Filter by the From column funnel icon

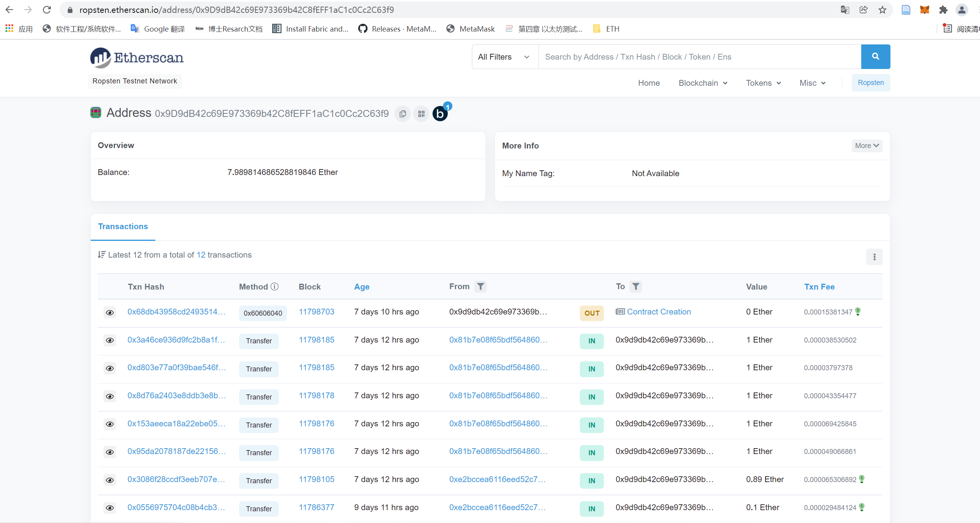click(x=481, y=286)
